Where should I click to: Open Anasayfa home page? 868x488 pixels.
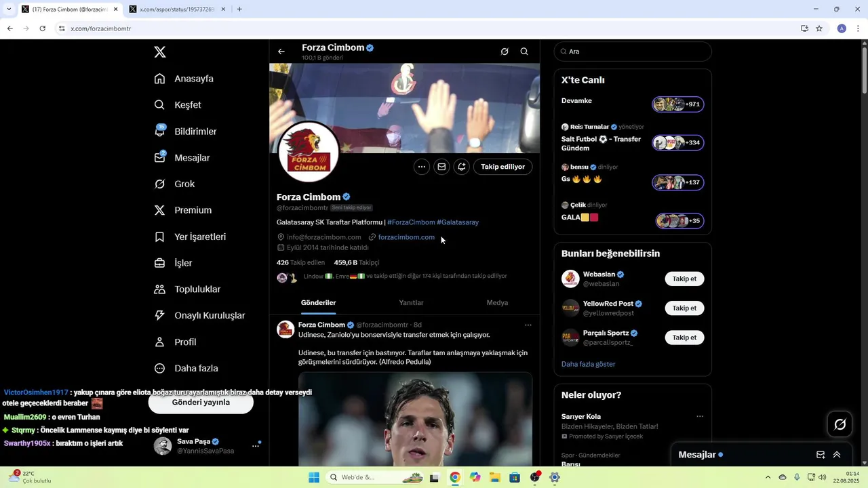tap(184, 79)
